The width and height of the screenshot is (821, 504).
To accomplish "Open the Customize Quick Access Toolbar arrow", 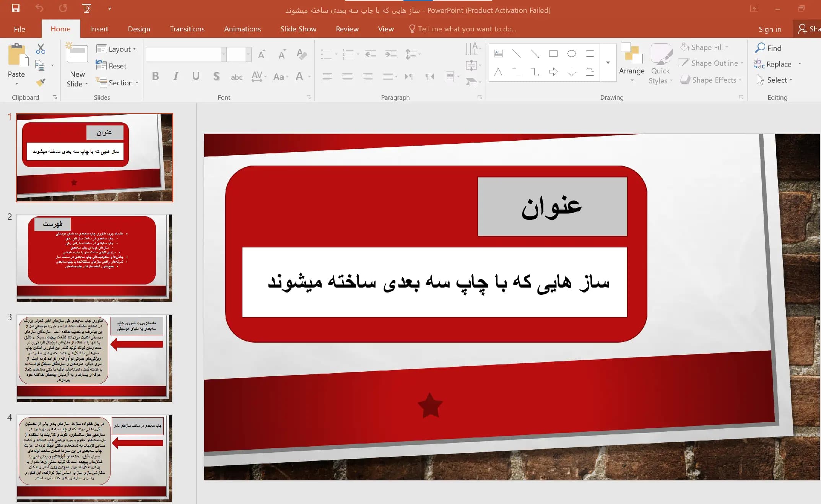I will click(x=110, y=8).
